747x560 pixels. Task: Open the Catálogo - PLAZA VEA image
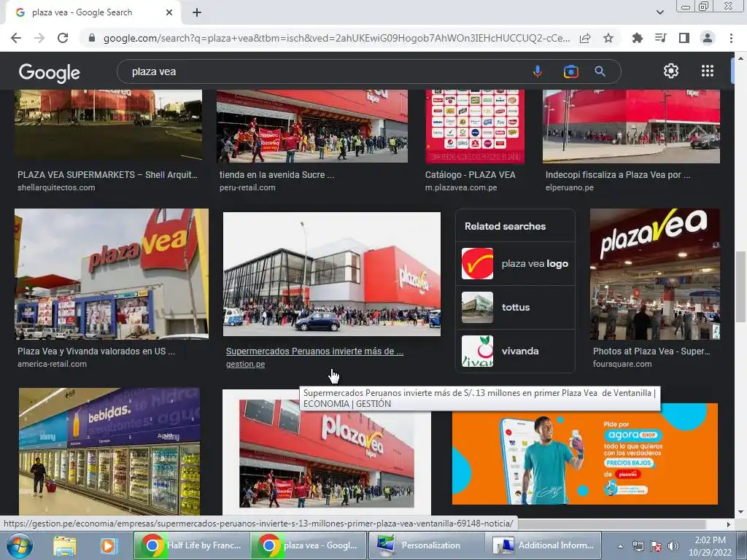coord(475,126)
